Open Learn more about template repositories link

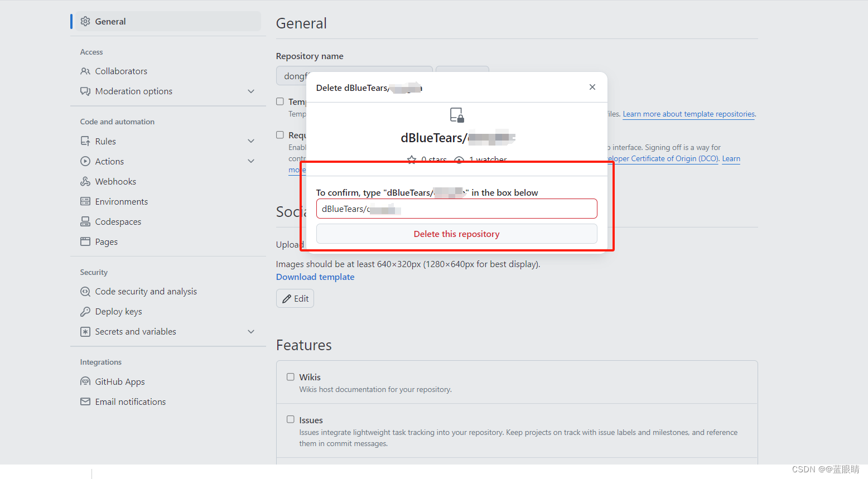click(x=689, y=114)
